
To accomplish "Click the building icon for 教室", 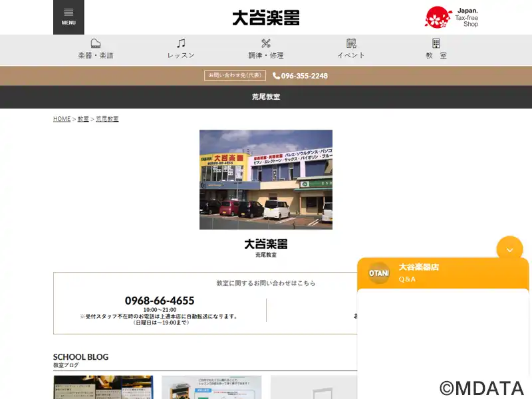I will (436, 43).
